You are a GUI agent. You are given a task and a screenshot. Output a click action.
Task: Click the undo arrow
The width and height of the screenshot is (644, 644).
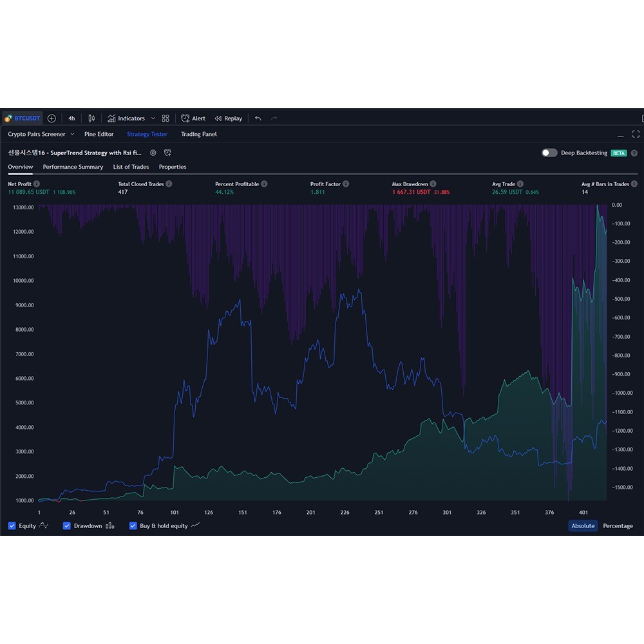tap(258, 118)
